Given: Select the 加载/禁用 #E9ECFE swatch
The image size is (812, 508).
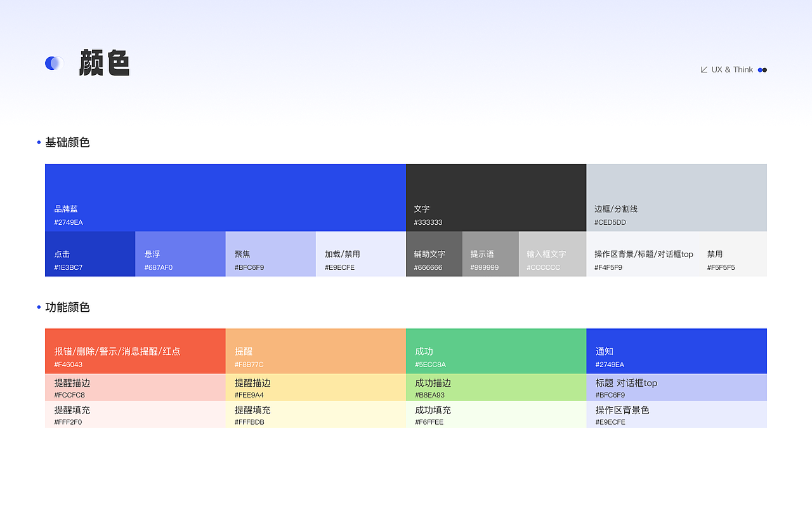Looking at the screenshot, I should point(360,253).
